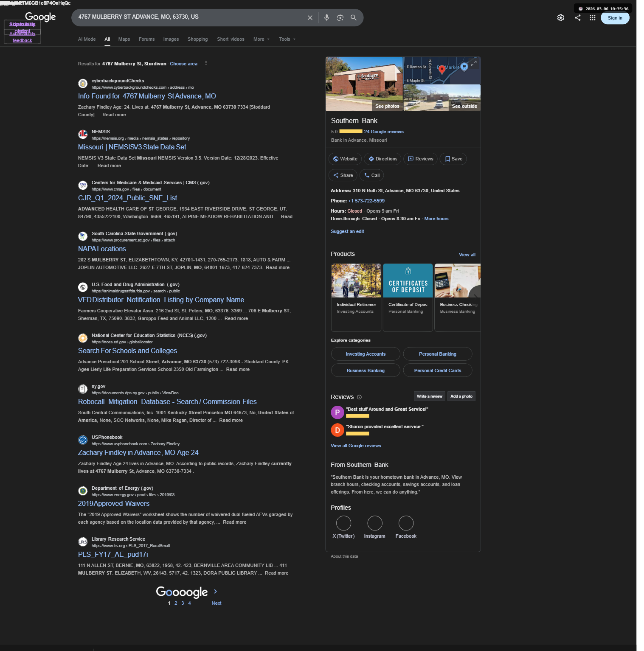Switch to Images tab
This screenshot has height=651, width=644.
171,39
